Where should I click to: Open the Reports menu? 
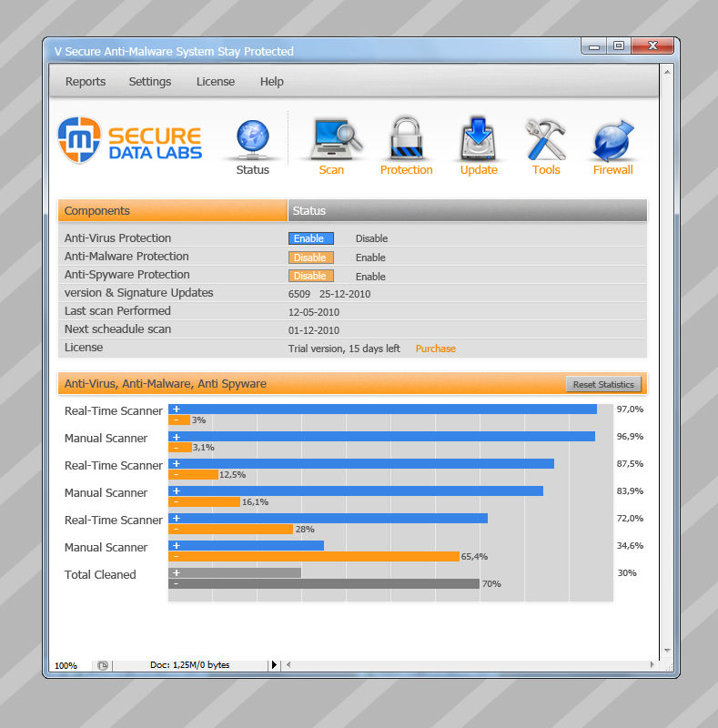[x=86, y=82]
